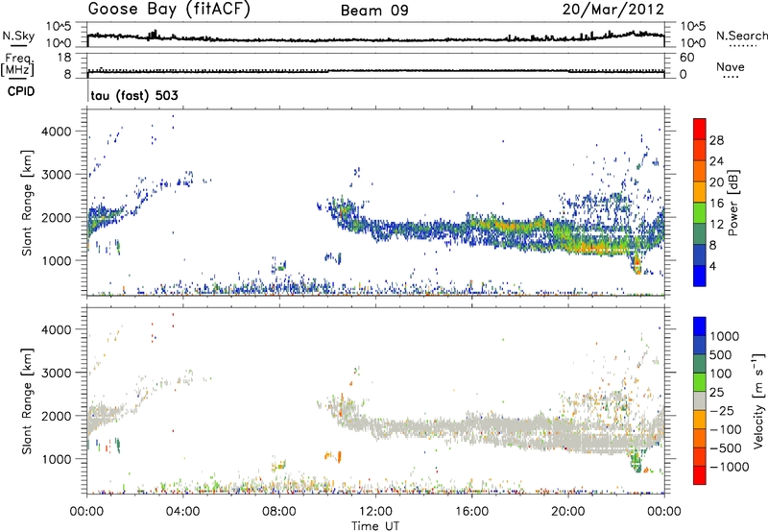Select the "500" label on Velocity color bar
The height and width of the screenshot is (532, 768).
click(x=720, y=355)
